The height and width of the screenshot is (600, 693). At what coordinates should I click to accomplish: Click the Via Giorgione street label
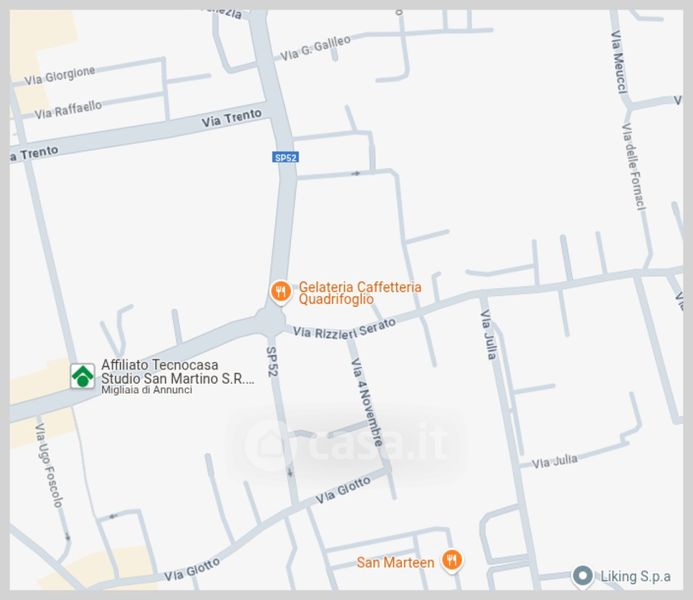pyautogui.click(x=60, y=76)
